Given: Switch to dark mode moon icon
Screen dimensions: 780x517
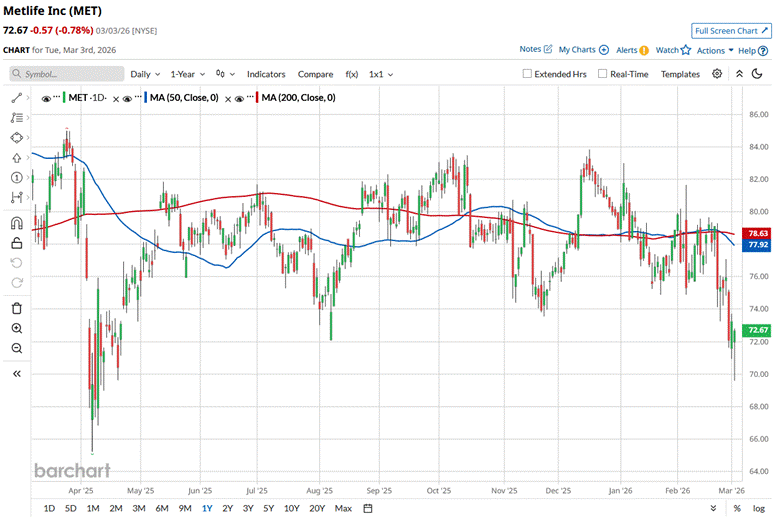Looking at the screenshot, I should 757,74.
